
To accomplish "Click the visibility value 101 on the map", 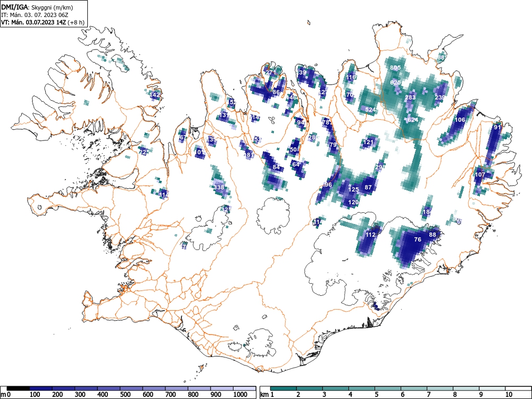I will click(x=199, y=152).
